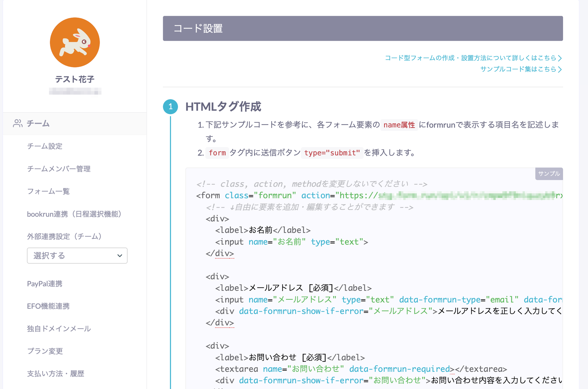The width and height of the screenshot is (588, 389).
Task: Open bookrun連携（日程選択機能） settings
Action: click(x=74, y=214)
